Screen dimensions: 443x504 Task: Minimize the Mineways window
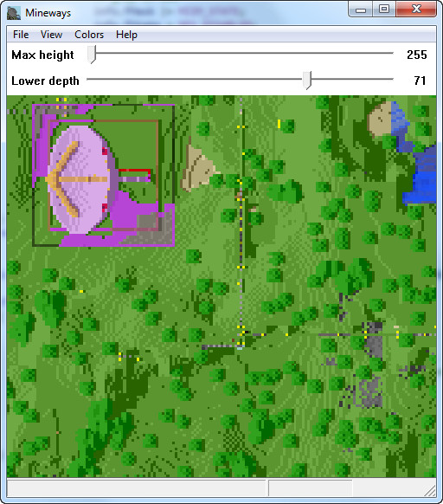point(361,9)
